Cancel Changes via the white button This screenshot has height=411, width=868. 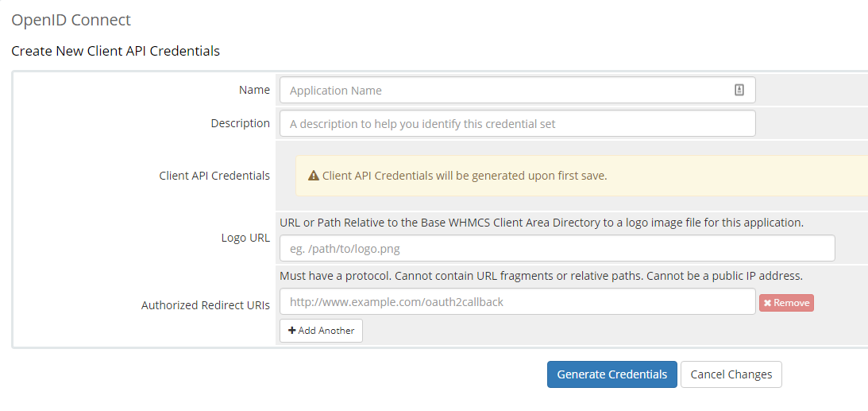[731, 374]
